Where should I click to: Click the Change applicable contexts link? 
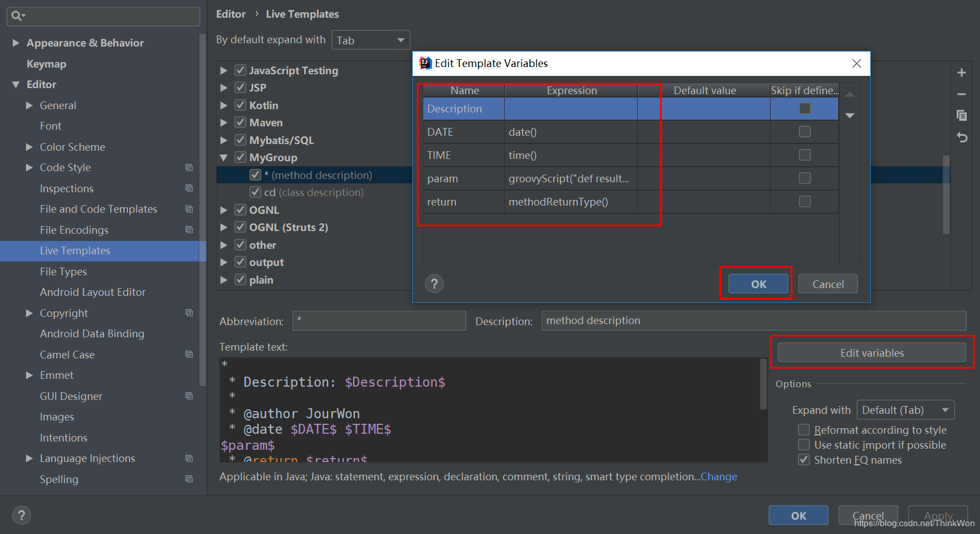point(719,476)
